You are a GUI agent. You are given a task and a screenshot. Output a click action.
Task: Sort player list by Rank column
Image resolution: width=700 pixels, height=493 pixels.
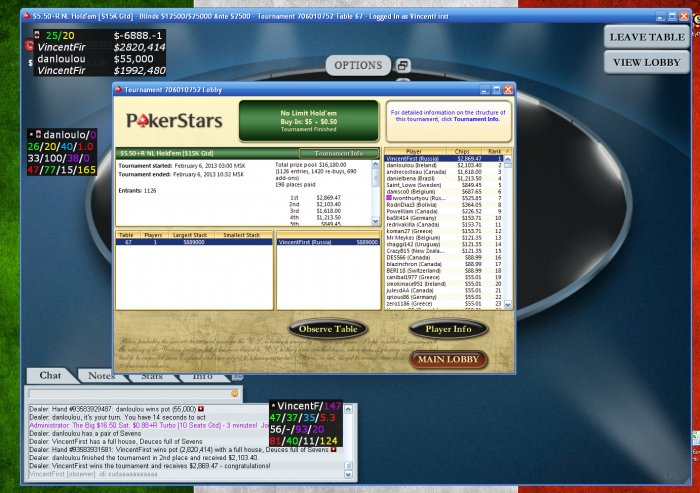point(496,151)
